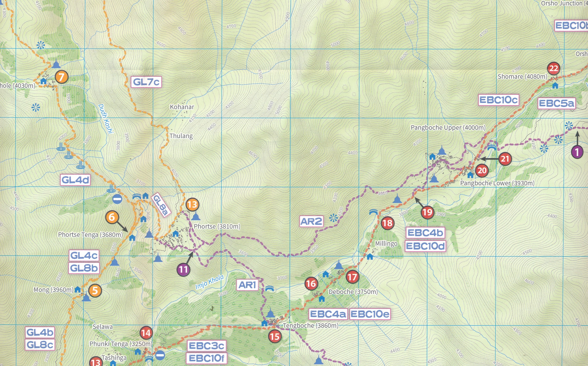The image size is (588, 366).
Task: Click the Pangboche Upper (4000m) label
Action: [x=448, y=128]
